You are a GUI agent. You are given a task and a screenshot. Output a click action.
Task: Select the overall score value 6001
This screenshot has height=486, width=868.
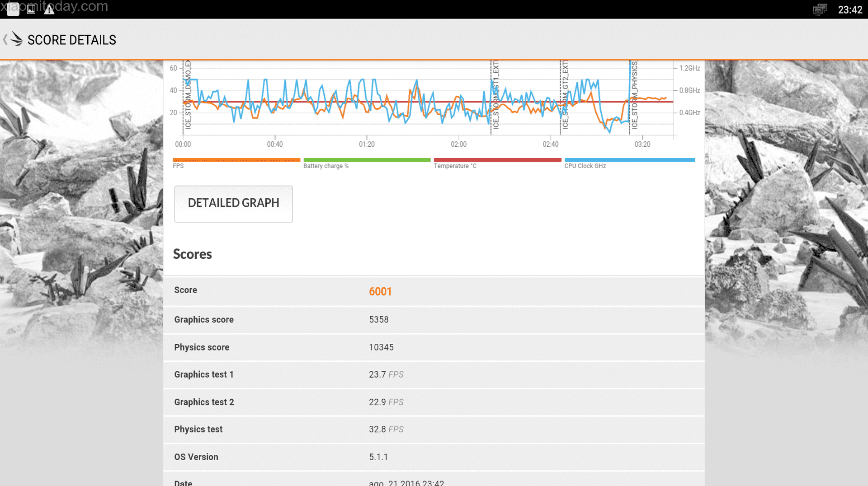pos(380,291)
